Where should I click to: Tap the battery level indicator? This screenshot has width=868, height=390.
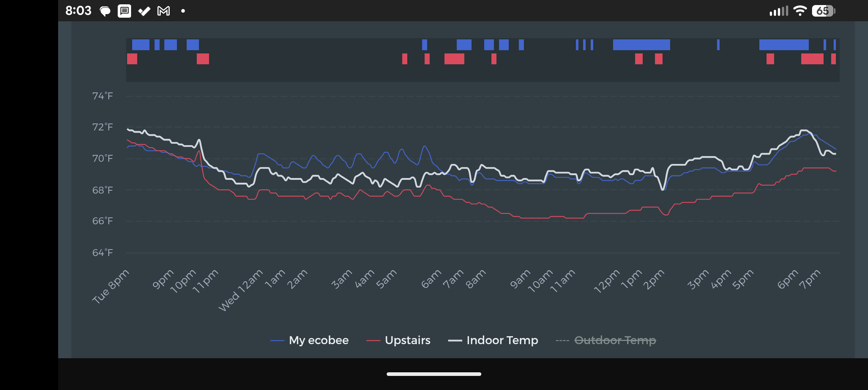pos(823,11)
